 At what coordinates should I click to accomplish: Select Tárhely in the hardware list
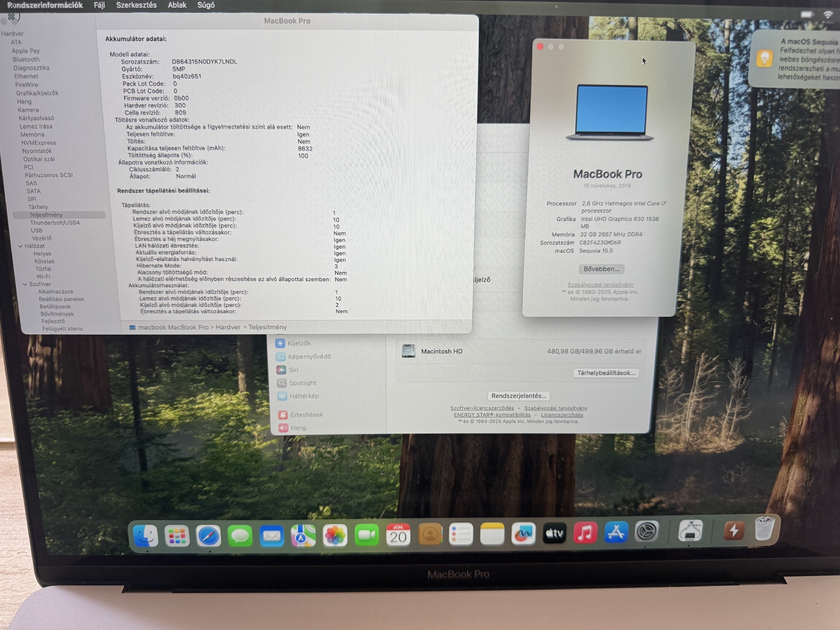[38, 207]
